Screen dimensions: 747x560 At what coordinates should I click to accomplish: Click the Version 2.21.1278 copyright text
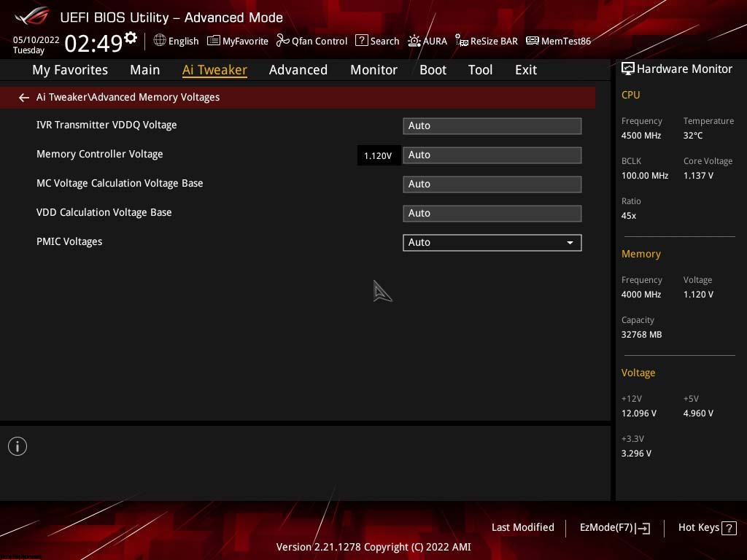pyautogui.click(x=373, y=547)
